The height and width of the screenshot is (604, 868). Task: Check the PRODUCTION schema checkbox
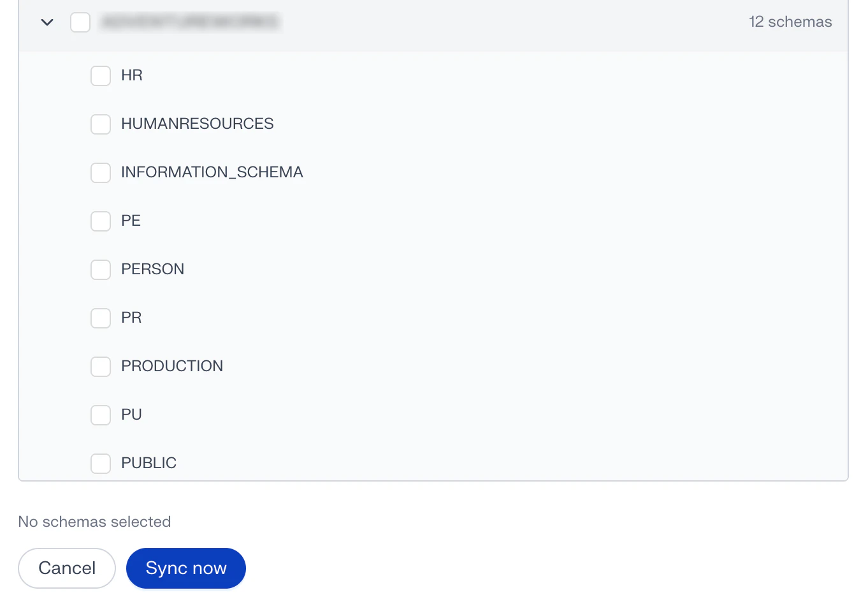(x=100, y=366)
